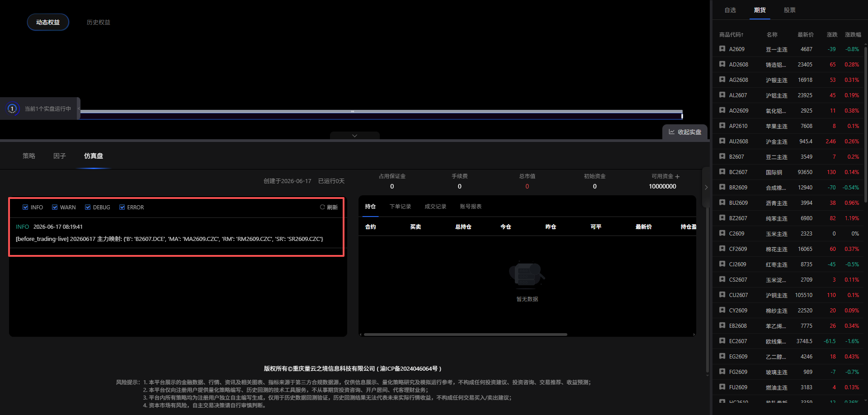This screenshot has width=868, height=415.
Task: Click the bookmark icon beside AG2608
Action: 722,80
